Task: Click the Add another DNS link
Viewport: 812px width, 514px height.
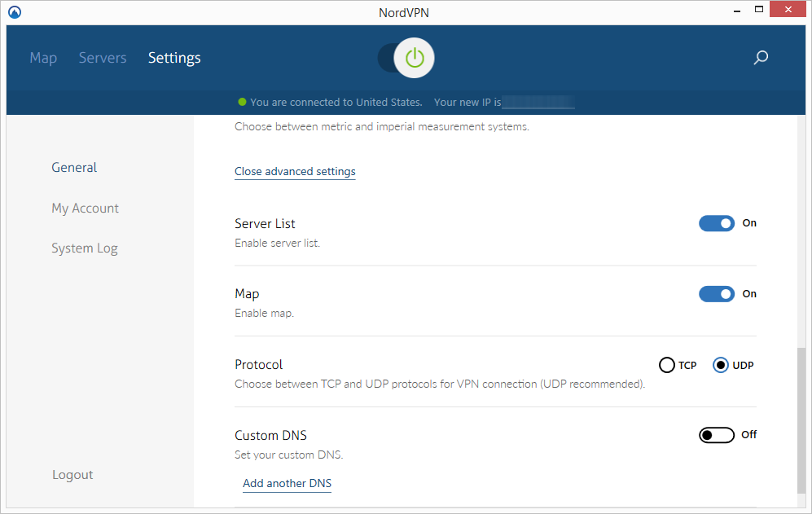Action: coord(287,483)
